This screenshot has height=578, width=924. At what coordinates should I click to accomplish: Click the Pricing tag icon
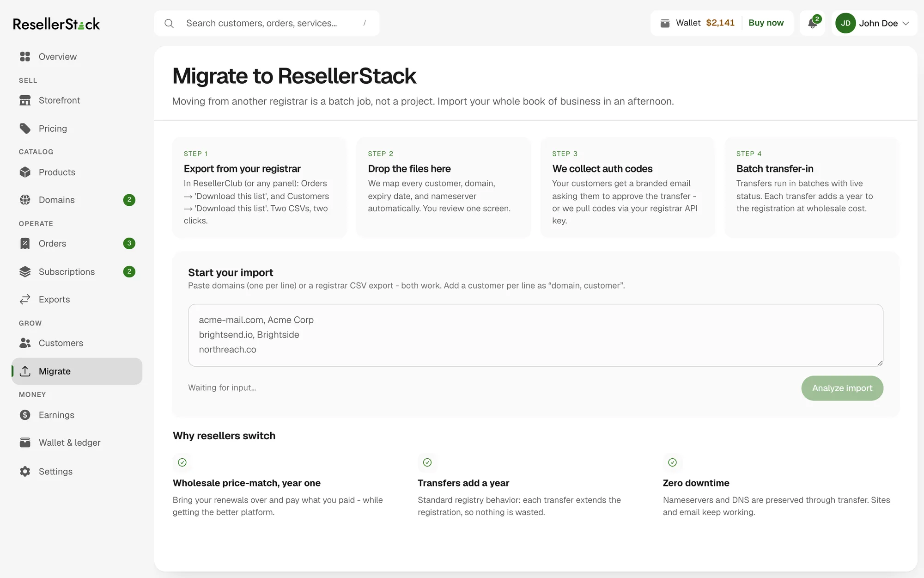coord(25,129)
